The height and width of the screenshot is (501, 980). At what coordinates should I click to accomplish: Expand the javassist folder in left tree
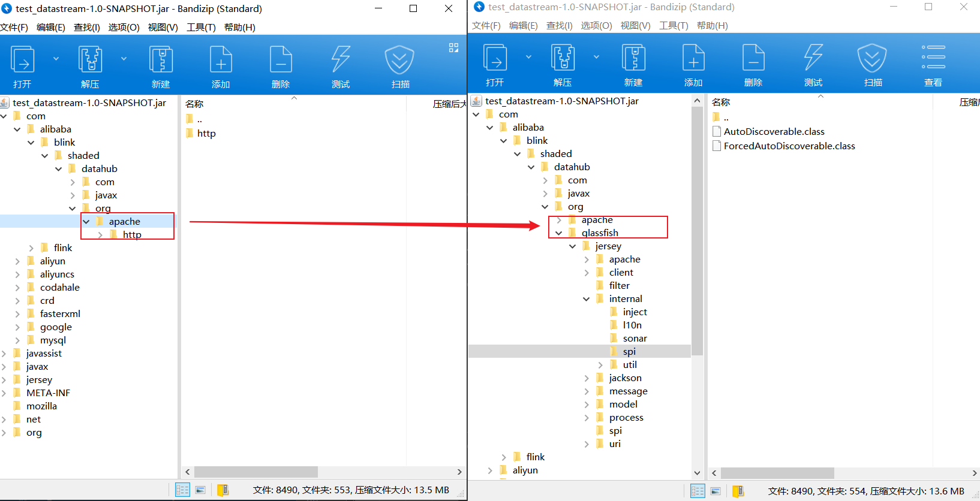(4, 354)
